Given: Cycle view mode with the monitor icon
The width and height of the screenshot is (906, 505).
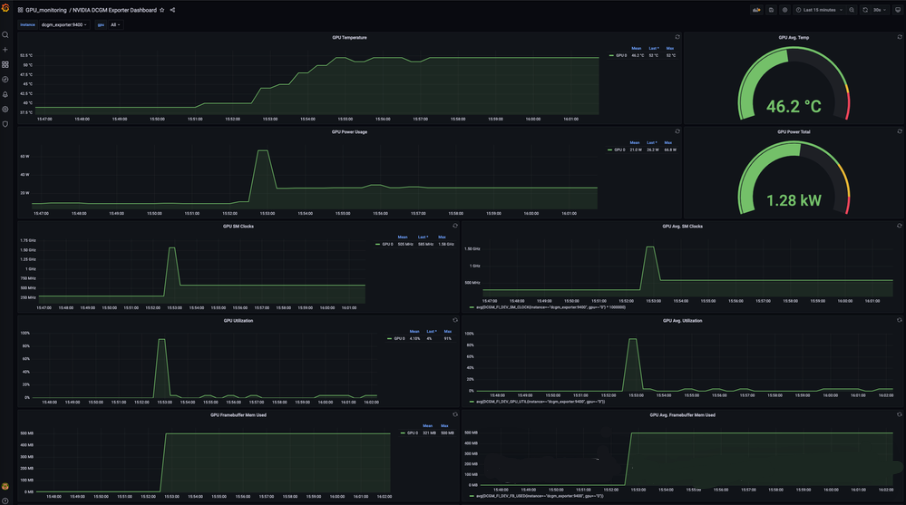Looking at the screenshot, I should (897, 10).
